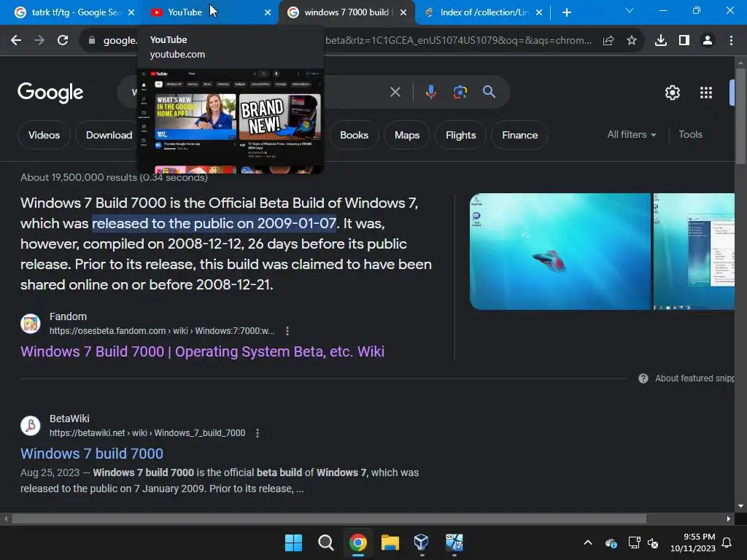This screenshot has height=560, width=747.
Task: Open the Chrome tab search chevron
Action: click(630, 10)
